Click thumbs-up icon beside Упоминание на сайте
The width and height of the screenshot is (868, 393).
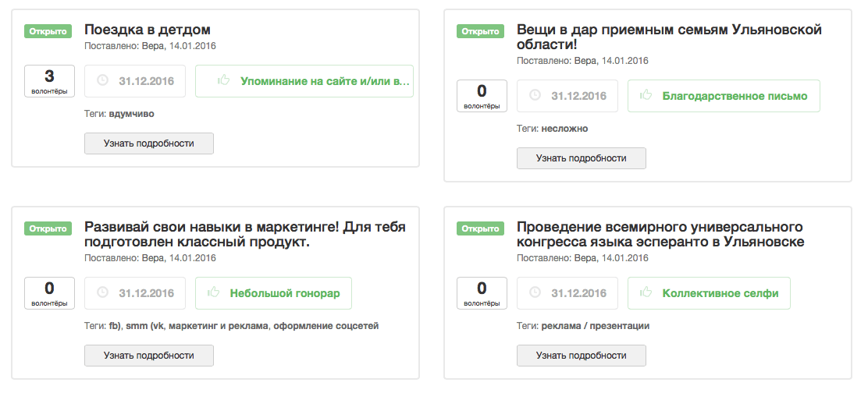coord(223,81)
